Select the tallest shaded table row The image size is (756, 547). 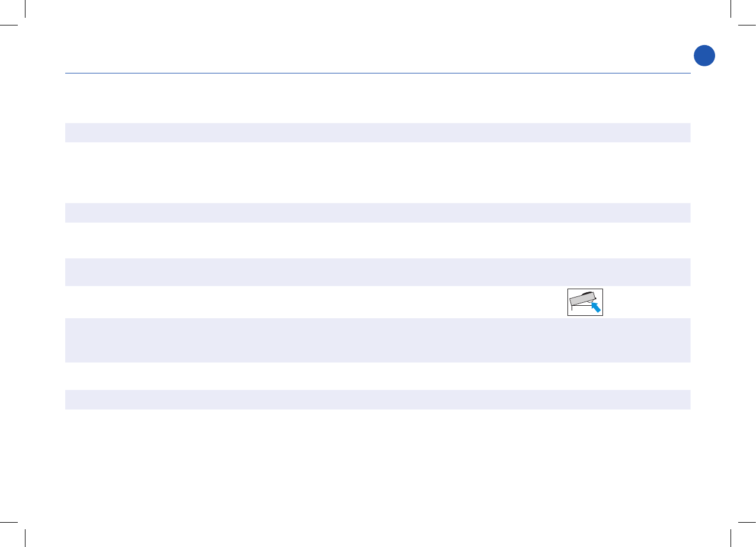(x=377, y=340)
